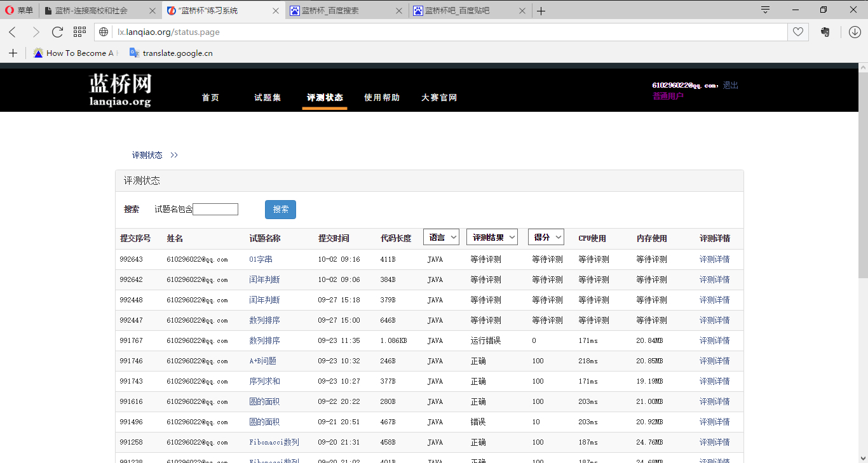The width and height of the screenshot is (868, 463).
Task: Click the browser back arrow
Action: click(13, 32)
